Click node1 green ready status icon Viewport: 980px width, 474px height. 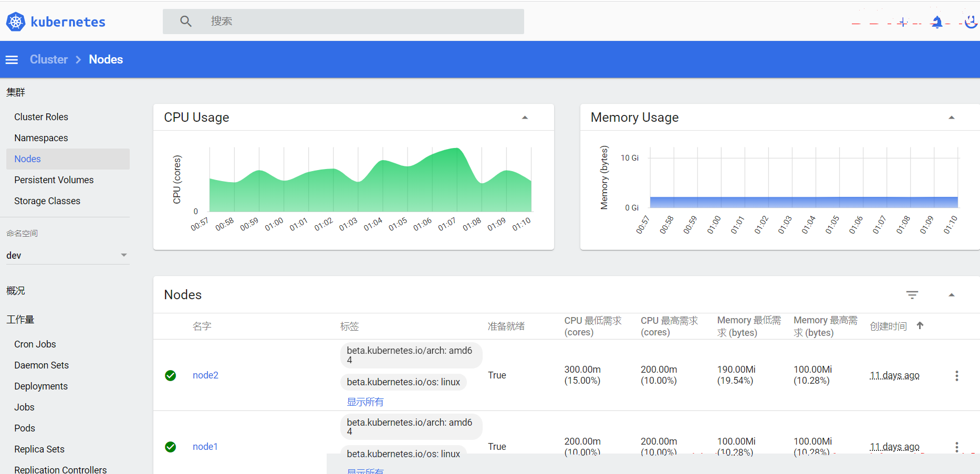[171, 447]
